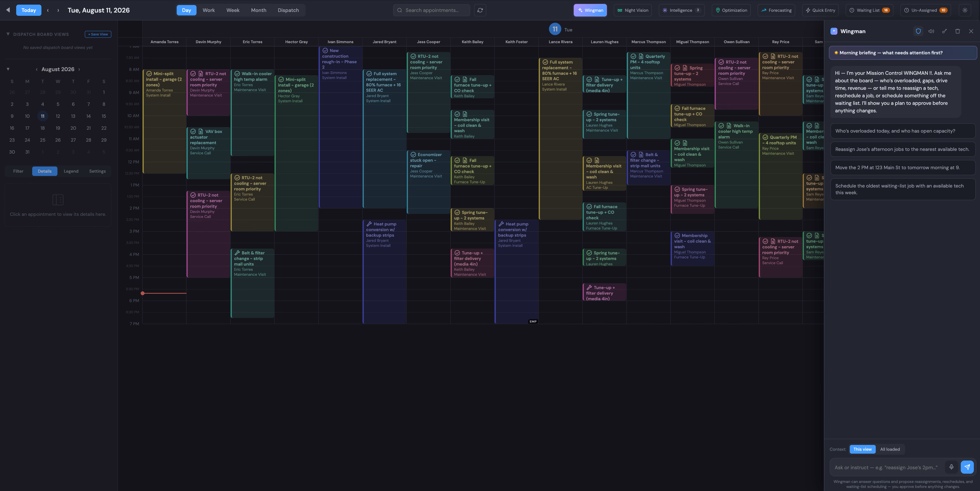Choose 'Move the 2 PM at 123 Main St' suggestion

click(x=903, y=167)
